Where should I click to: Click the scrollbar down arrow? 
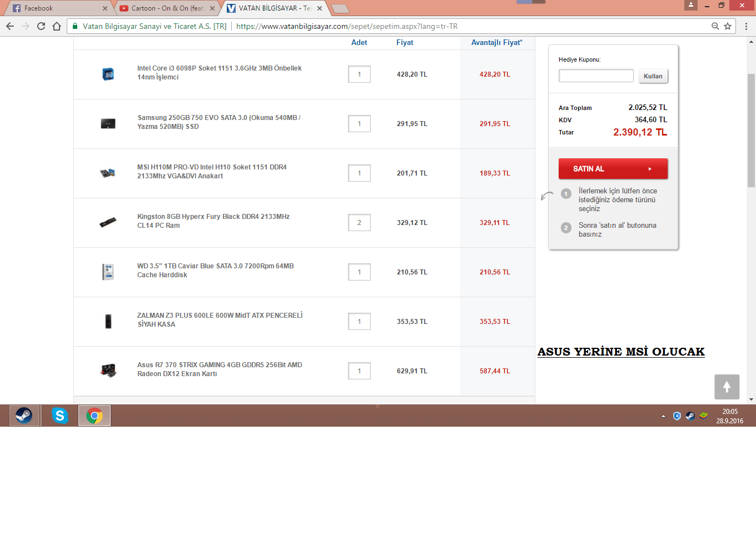(x=752, y=399)
